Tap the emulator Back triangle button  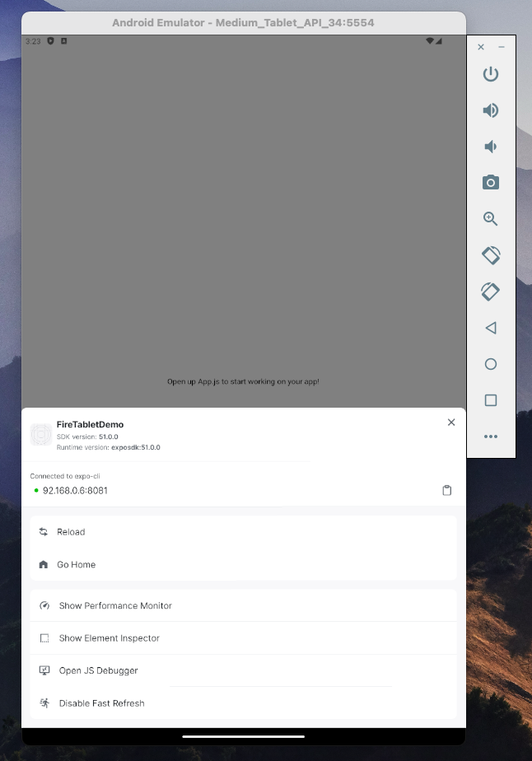pos(491,328)
